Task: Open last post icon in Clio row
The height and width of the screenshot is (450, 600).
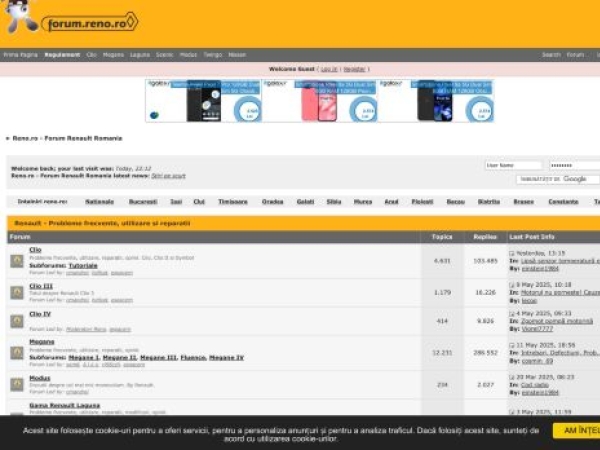Action: [512, 253]
